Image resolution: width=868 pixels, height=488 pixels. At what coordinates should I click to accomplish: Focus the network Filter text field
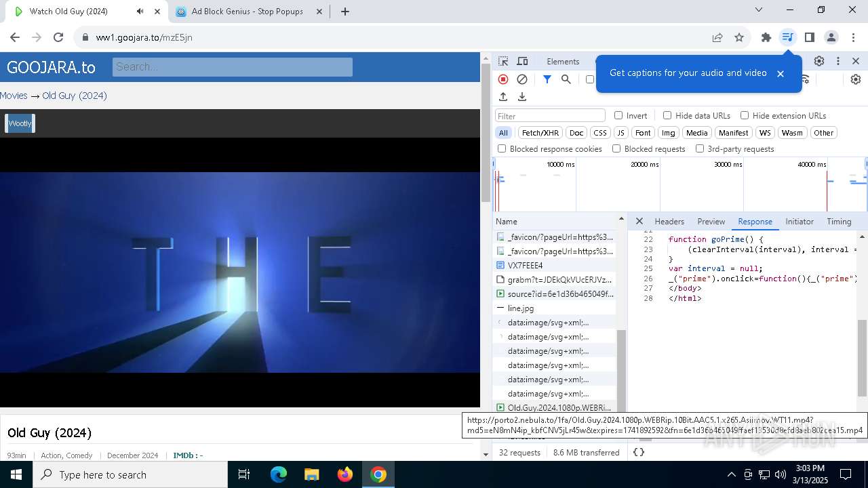coord(550,116)
